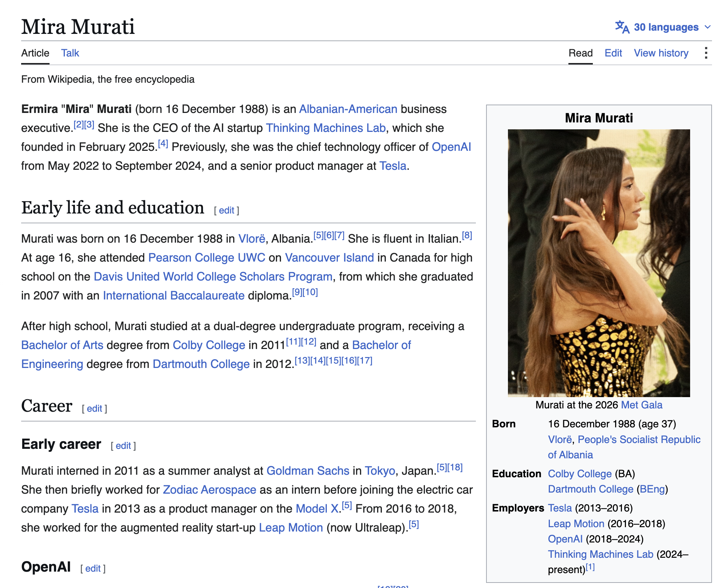Open the Goldman Sachs link
Image resolution: width=720 pixels, height=588 pixels.
click(308, 471)
